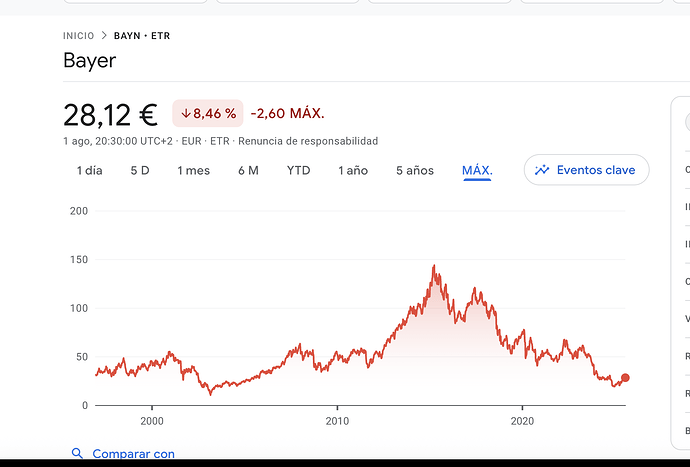Click the down arrow in the 8,46 % badge
690x467 pixels.
[x=186, y=114]
